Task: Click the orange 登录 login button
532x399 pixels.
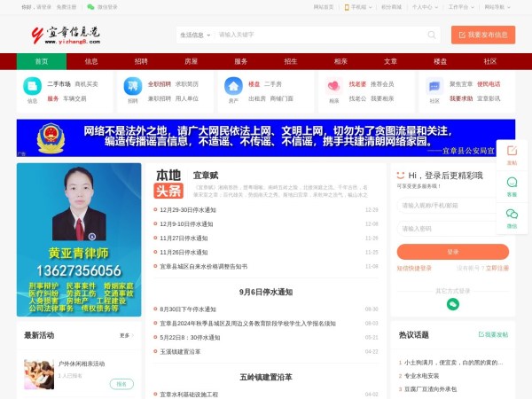Action: pos(452,251)
